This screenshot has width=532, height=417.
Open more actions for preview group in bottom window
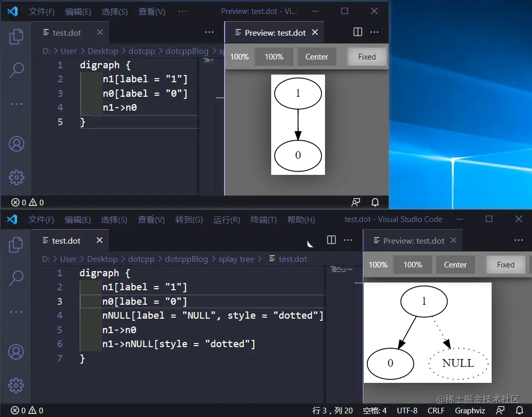pyautogui.click(x=519, y=240)
